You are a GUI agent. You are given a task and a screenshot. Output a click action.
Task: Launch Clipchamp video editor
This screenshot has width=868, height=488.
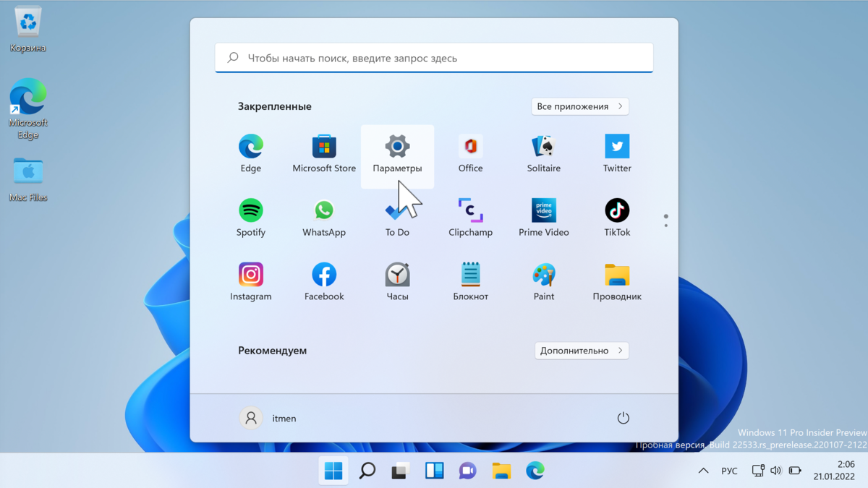click(x=470, y=219)
